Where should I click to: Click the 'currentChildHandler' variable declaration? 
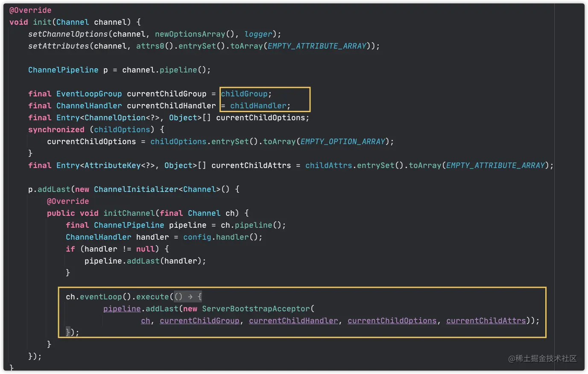tap(171, 106)
